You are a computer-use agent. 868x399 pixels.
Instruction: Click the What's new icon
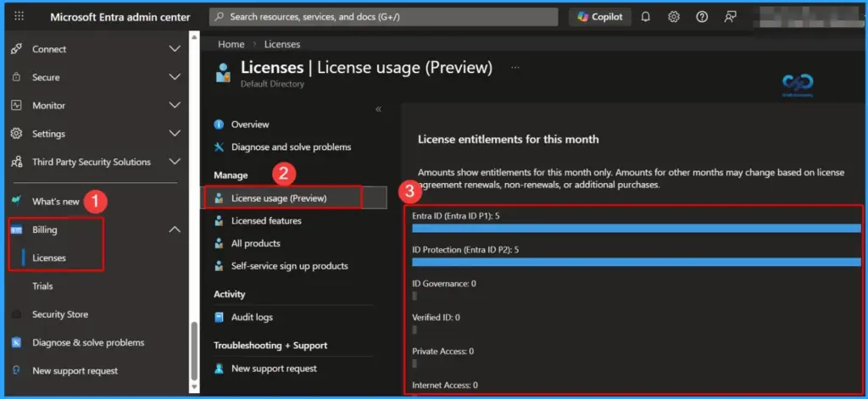click(17, 200)
